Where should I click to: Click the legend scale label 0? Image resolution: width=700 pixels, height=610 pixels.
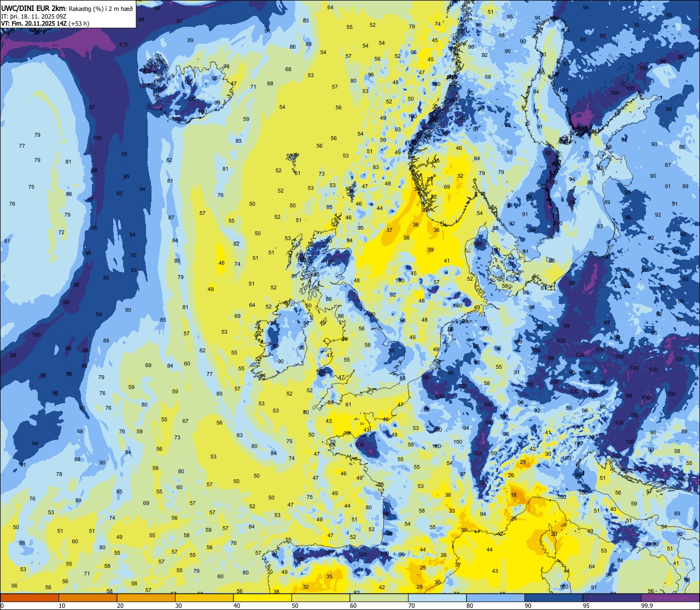(x=2, y=606)
